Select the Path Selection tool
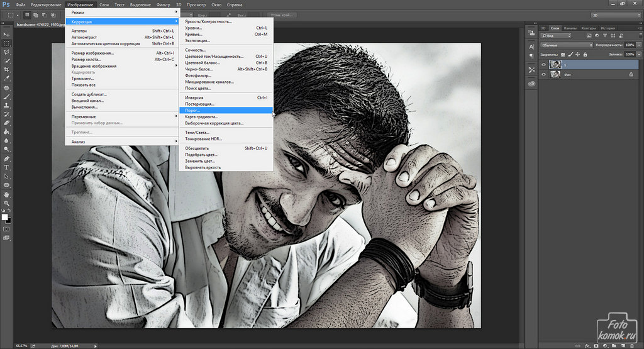The height and width of the screenshot is (349, 644). [x=6, y=177]
